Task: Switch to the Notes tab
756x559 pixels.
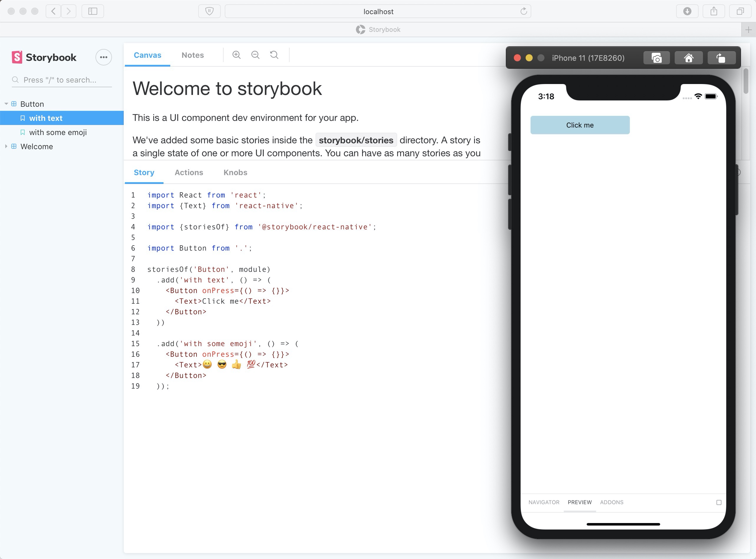Action: (x=192, y=55)
